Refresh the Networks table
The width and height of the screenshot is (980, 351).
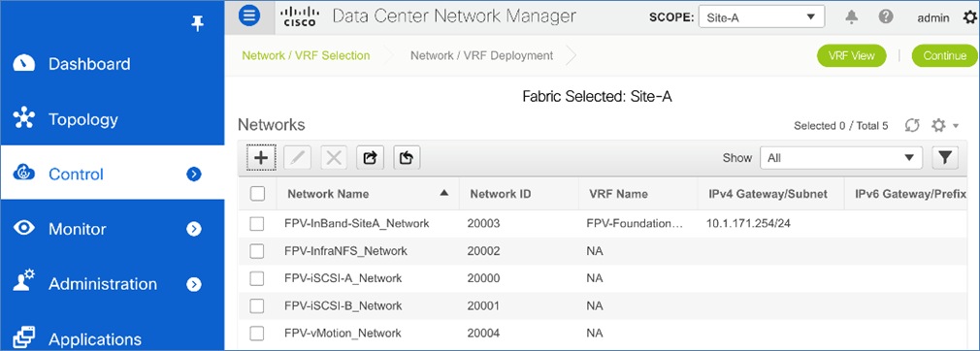pyautogui.click(x=912, y=125)
